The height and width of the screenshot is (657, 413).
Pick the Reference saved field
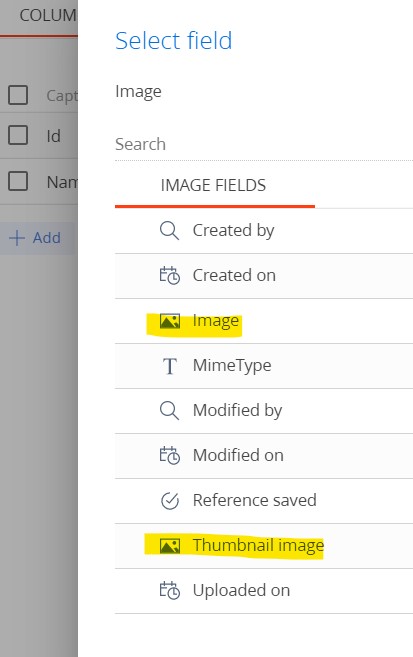point(264,500)
